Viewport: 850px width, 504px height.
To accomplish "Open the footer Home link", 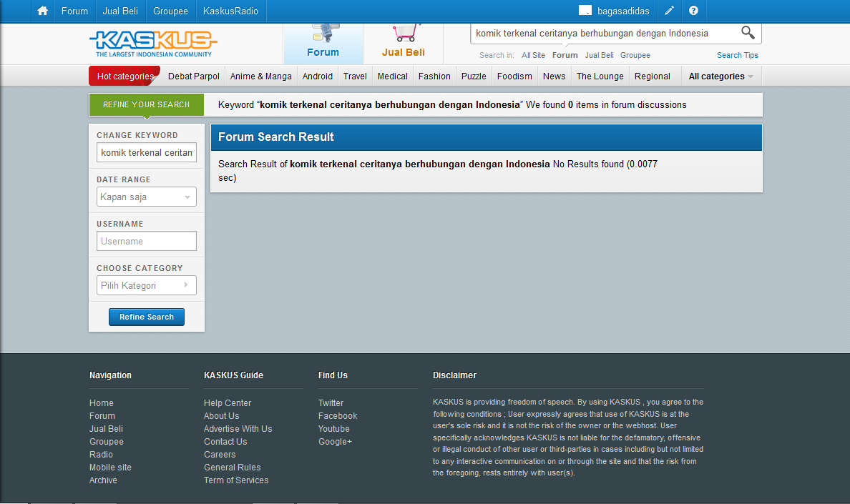I will point(102,402).
